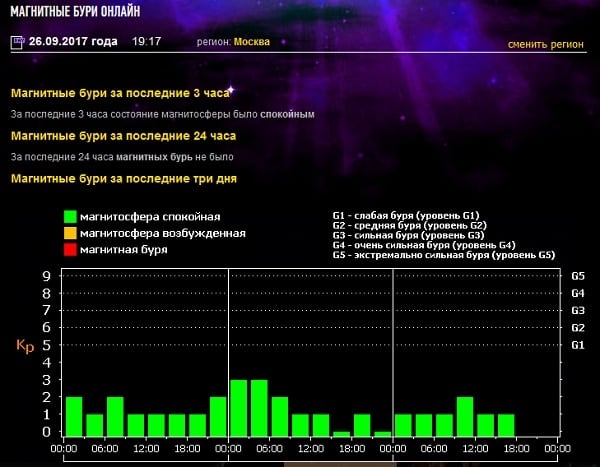Click the "G5" marker on right axis
Image resolution: width=600 pixels, height=467 pixels.
click(577, 276)
